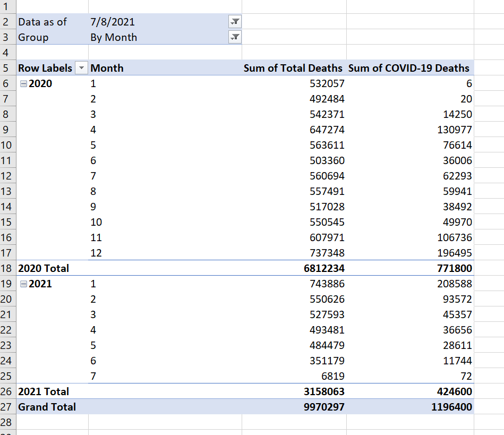
Task: Select cell with value 737348
Action: click(x=294, y=253)
